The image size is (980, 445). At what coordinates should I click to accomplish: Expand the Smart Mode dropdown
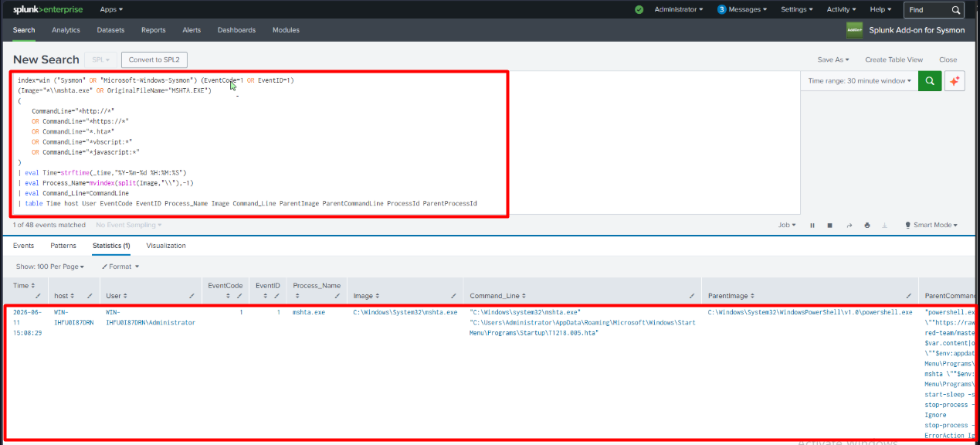tap(935, 225)
